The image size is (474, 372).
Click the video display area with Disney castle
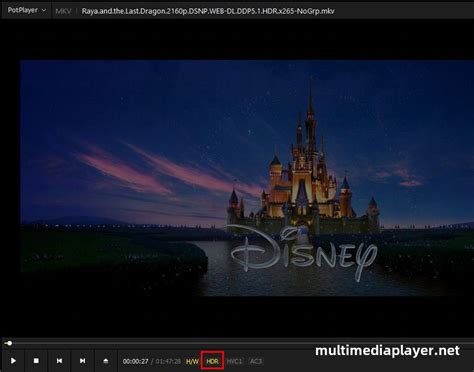point(247,178)
